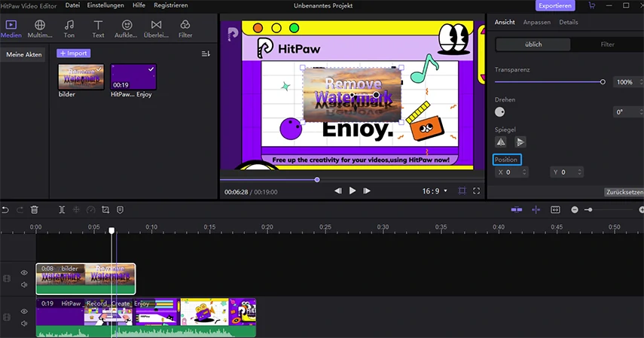Screen dimensions: 644x338
Task: Click the Position Y value field
Action: click(565, 172)
